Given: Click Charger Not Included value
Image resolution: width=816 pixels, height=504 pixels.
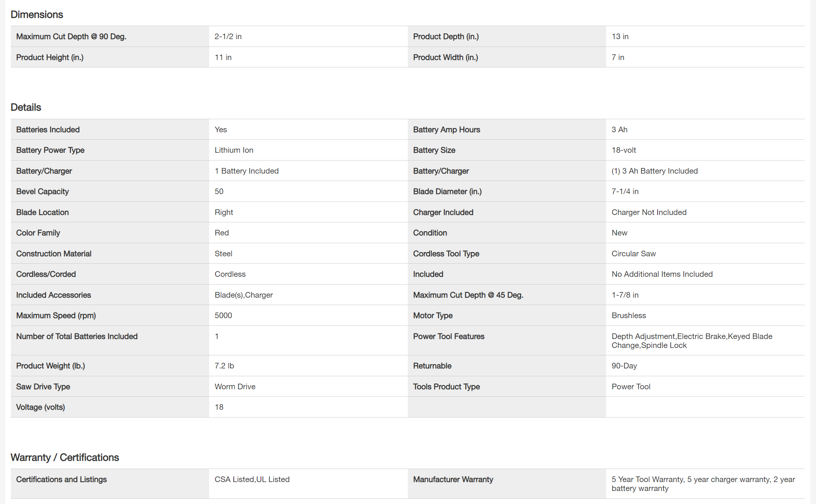Looking at the screenshot, I should point(649,212).
